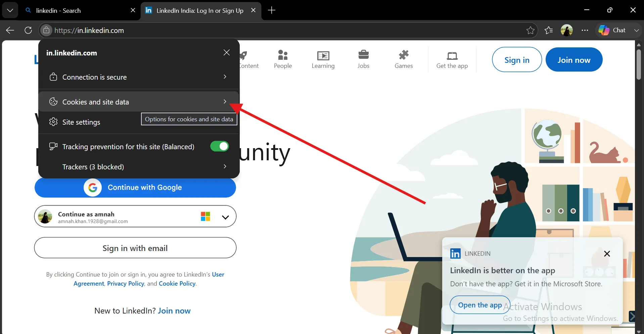Expand the Microsoft account dropdown arrow

pos(226,217)
